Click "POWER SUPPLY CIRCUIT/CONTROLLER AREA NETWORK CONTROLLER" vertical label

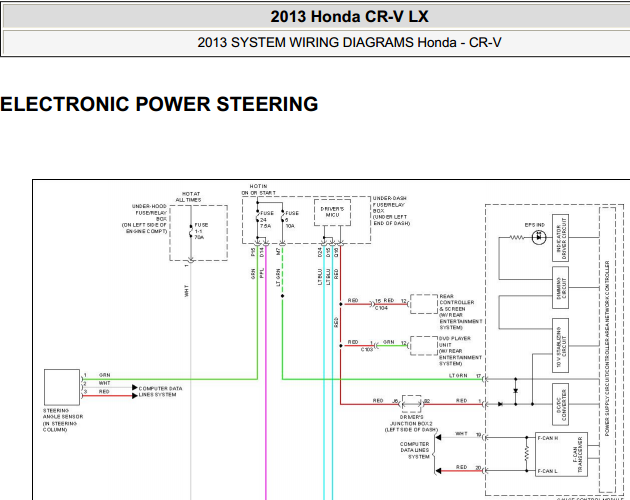(x=607, y=348)
